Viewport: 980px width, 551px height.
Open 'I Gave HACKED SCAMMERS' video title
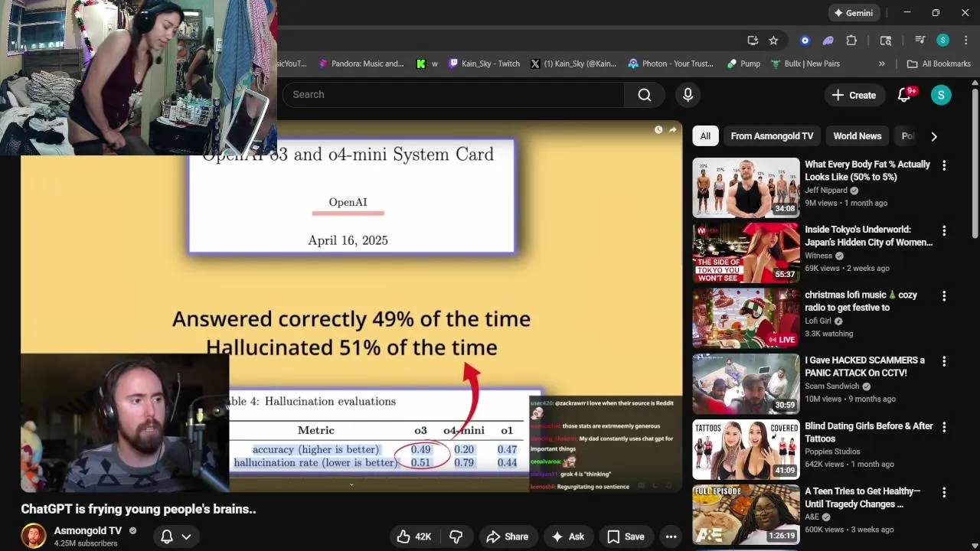click(864, 367)
